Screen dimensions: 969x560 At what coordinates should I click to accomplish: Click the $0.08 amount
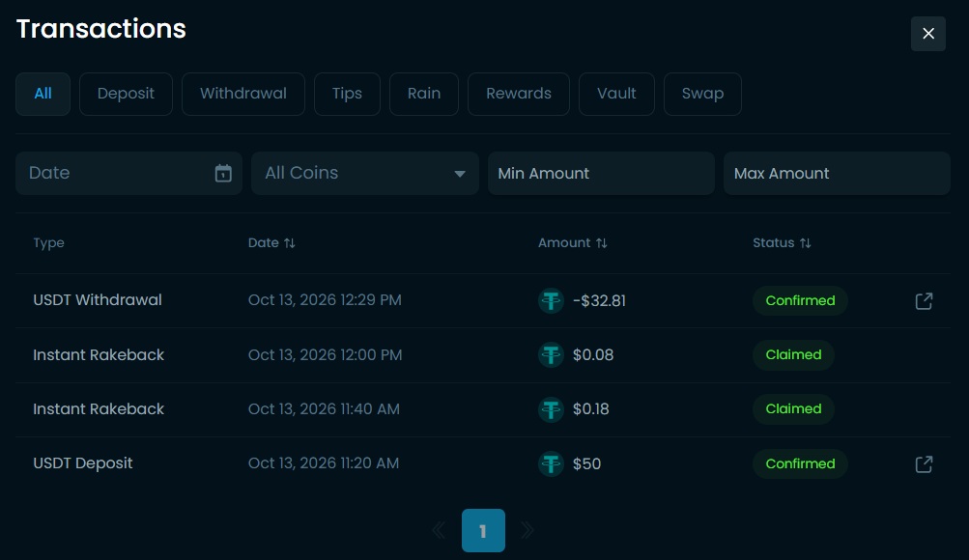(x=593, y=355)
